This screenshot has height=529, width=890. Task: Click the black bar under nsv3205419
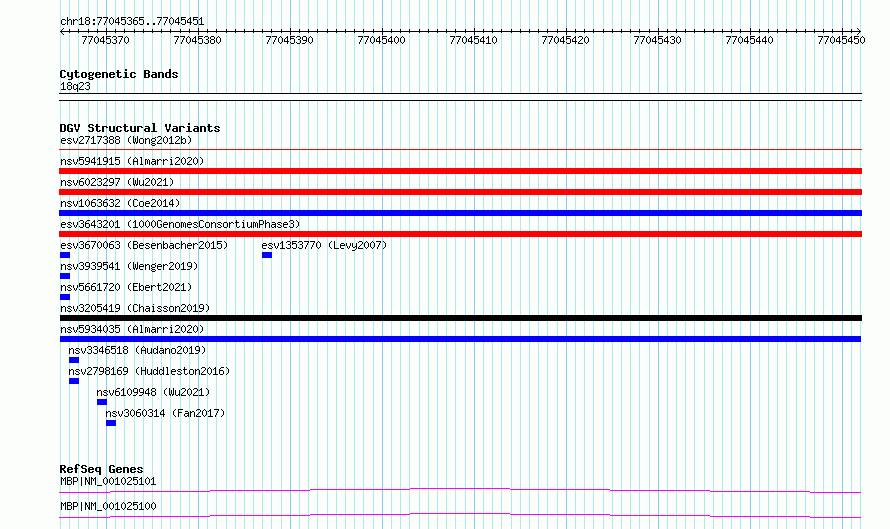pos(460,318)
